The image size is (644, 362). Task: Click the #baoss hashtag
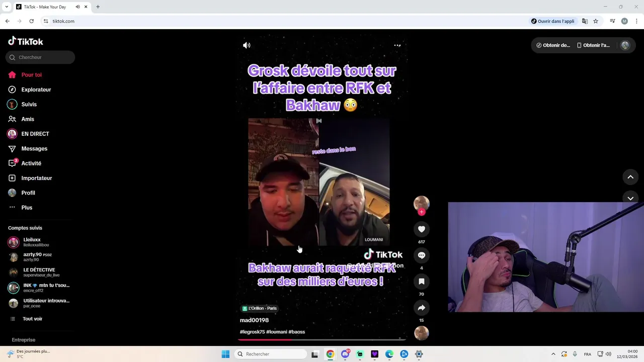(x=297, y=332)
